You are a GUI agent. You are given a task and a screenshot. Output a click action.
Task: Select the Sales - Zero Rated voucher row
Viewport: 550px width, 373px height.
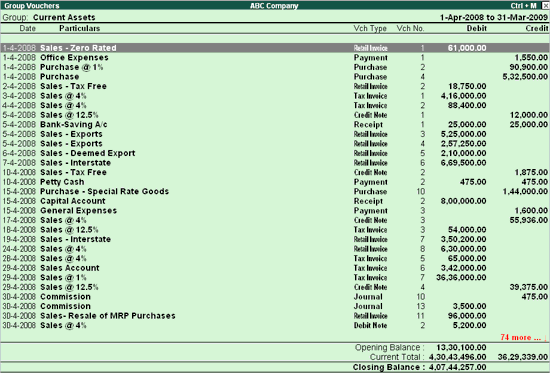(275, 48)
